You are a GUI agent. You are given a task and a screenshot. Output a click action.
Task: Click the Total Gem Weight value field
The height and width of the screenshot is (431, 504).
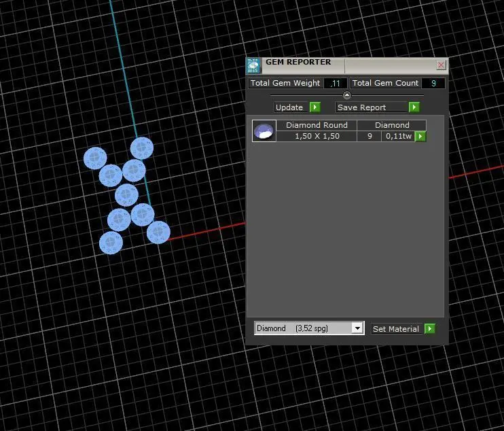(336, 84)
